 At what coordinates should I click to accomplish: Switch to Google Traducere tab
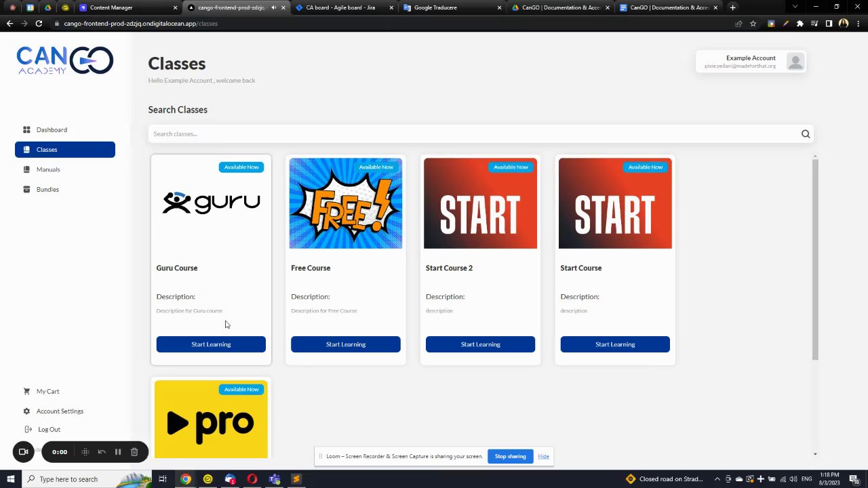[x=451, y=7]
